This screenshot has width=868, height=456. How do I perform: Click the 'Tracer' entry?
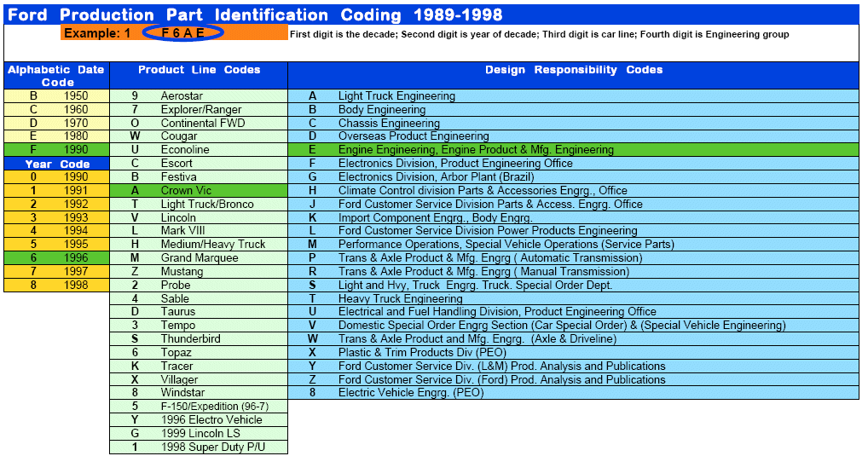(199, 366)
